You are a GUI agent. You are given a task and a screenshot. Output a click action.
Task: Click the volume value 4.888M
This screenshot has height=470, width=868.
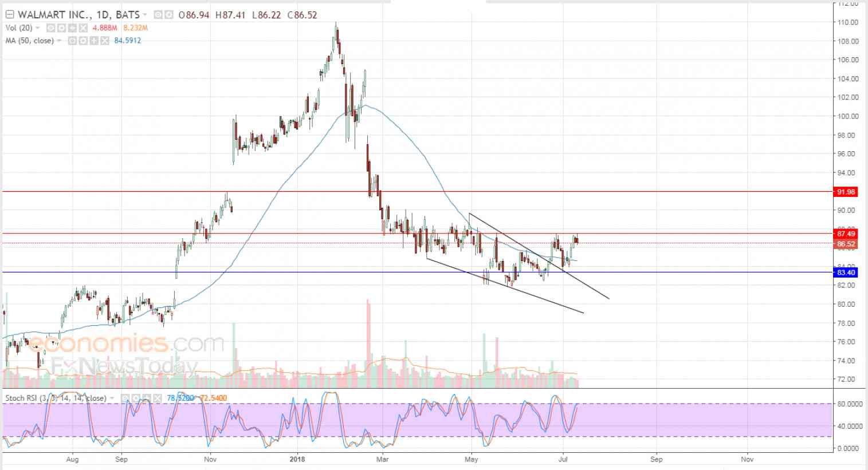(105, 28)
